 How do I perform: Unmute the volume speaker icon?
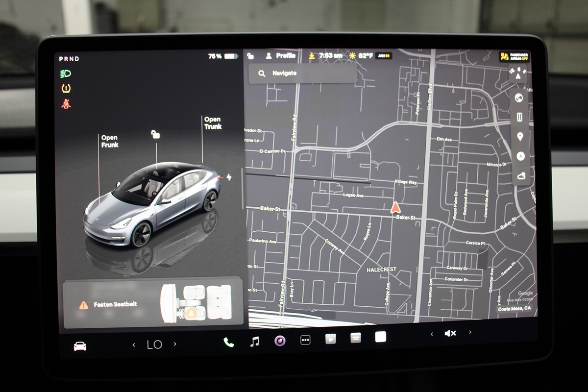pos(450,333)
